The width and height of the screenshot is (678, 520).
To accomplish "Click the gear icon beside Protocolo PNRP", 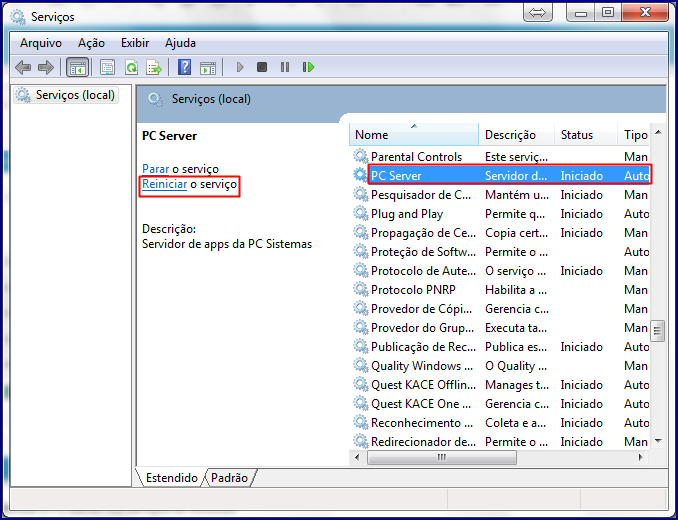I will click(x=360, y=289).
